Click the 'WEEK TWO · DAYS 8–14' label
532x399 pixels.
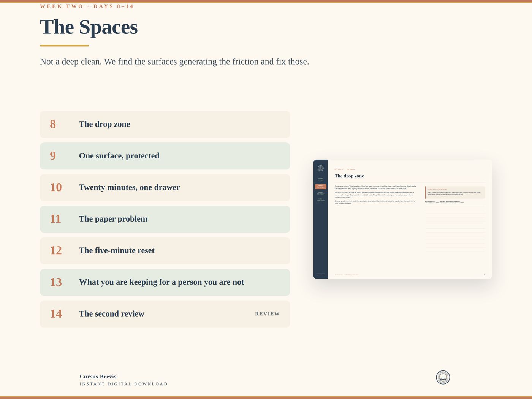(87, 6)
